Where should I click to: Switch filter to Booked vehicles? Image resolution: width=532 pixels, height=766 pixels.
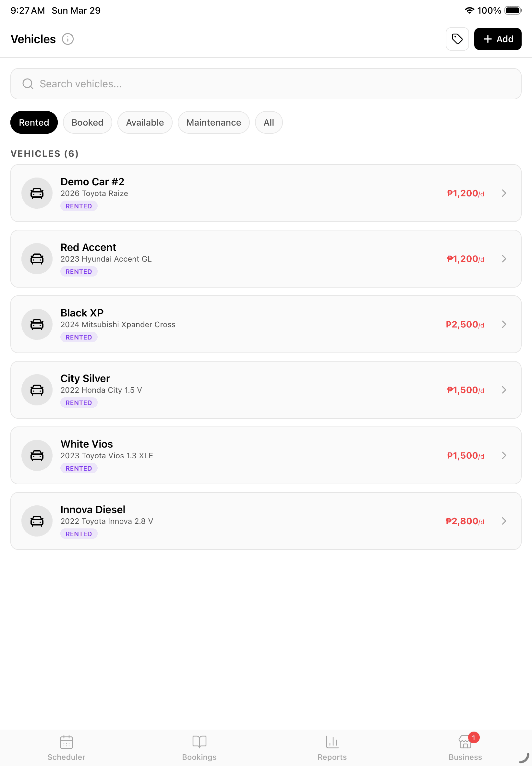[87, 122]
